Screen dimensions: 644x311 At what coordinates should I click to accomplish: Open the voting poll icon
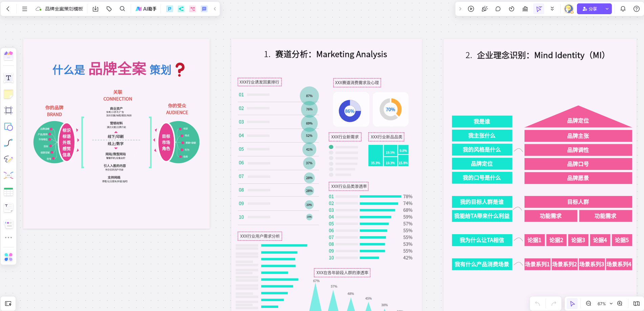[525, 9]
